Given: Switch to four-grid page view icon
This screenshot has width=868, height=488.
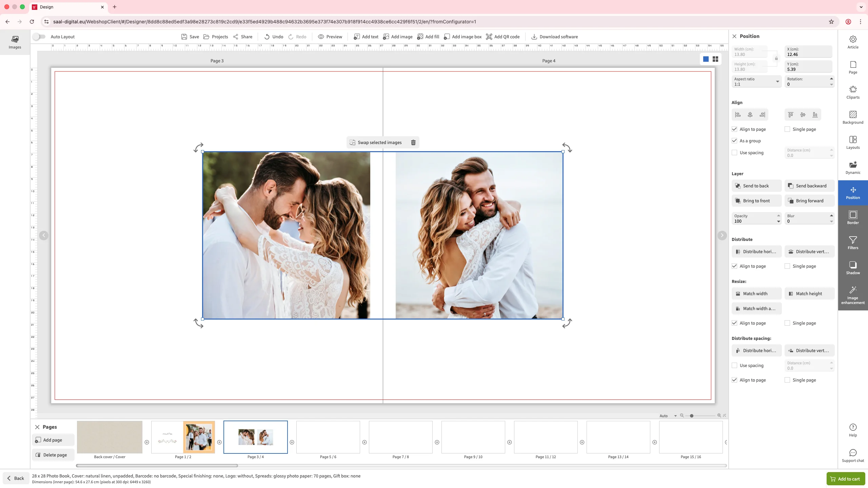Looking at the screenshot, I should (x=715, y=59).
